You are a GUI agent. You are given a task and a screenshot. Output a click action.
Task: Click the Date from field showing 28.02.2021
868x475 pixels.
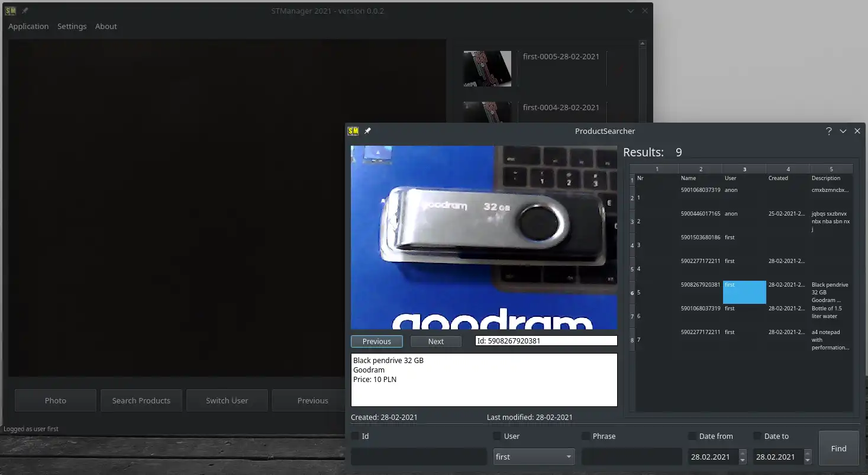(x=713, y=457)
